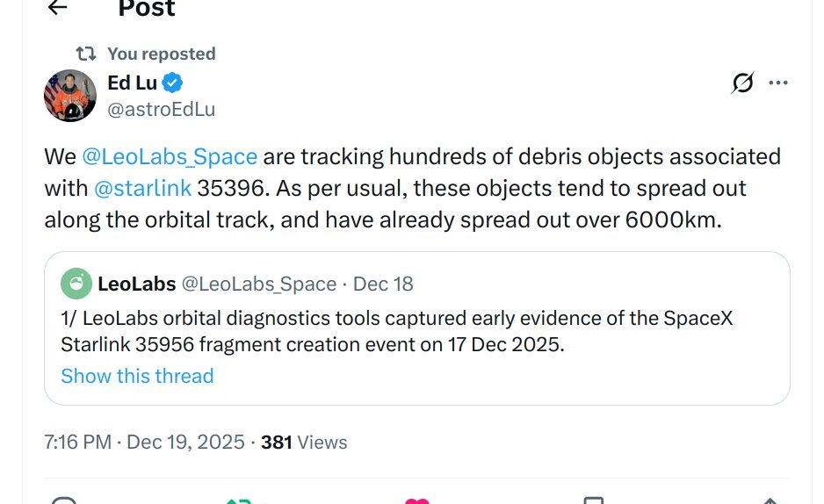Image resolution: width=824 pixels, height=504 pixels.
Task: Toggle the bookmark icon
Action: tap(594, 501)
